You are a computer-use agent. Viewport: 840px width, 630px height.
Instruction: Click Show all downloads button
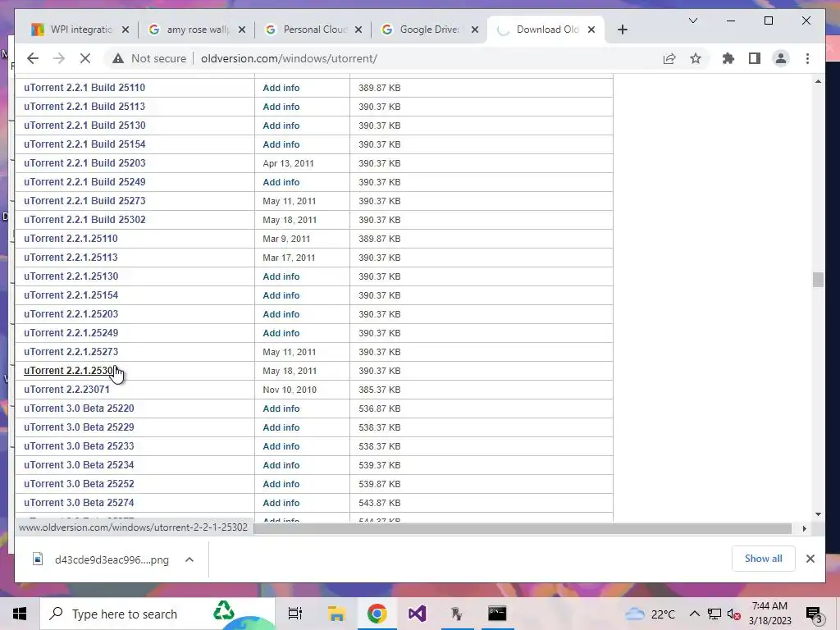tap(763, 559)
